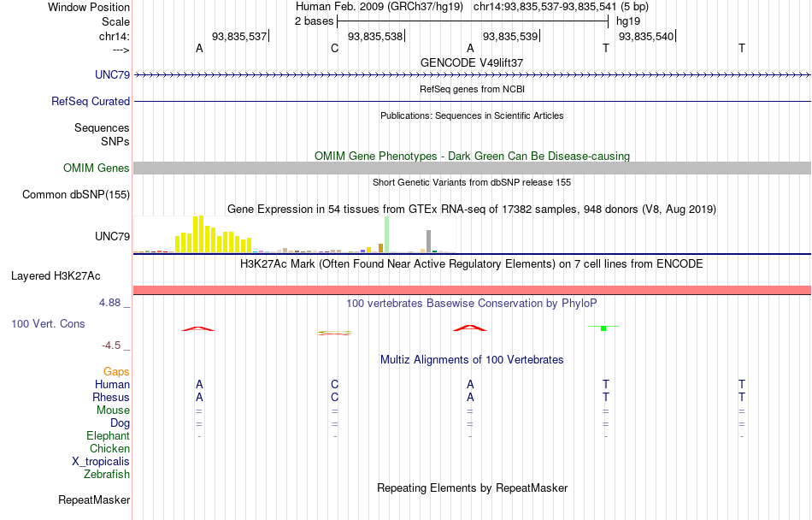
Task: Click base C in the reference sequence row
Action: pyautogui.click(x=334, y=48)
